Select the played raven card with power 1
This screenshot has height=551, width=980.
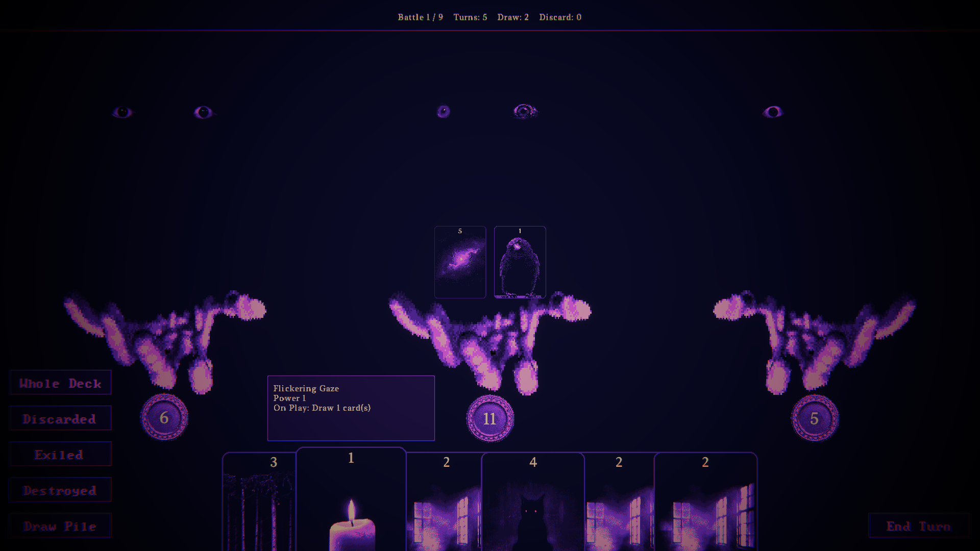(x=520, y=262)
